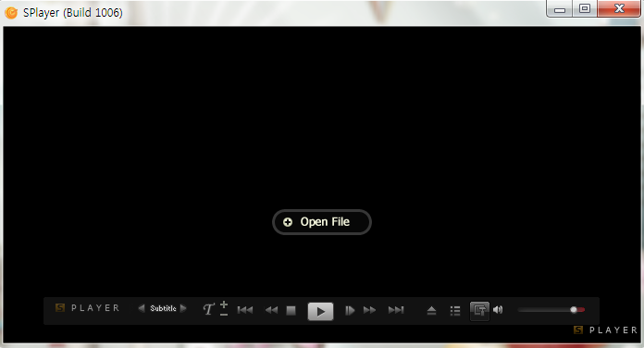Screen dimensions: 644x348
Task: Toggle the highlighted always-on-top pin icon
Action: point(479,310)
